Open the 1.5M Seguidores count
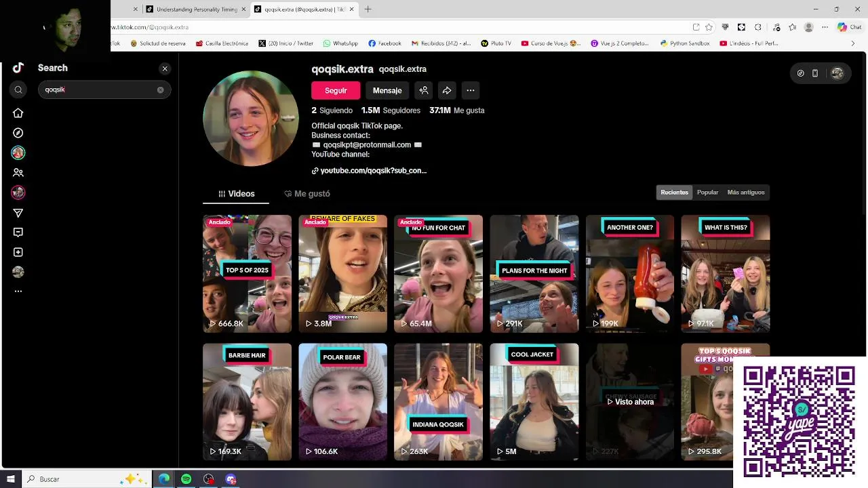The image size is (868, 488). (x=391, y=110)
